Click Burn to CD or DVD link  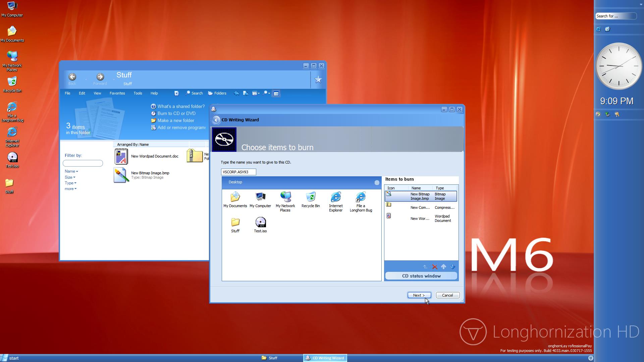176,114
